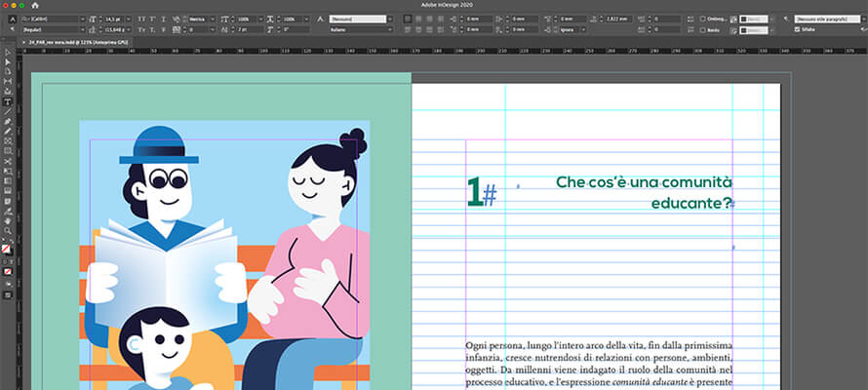Select the Zoom magnifier tool
Image resolution: width=868 pixels, height=390 pixels.
pos(8,231)
